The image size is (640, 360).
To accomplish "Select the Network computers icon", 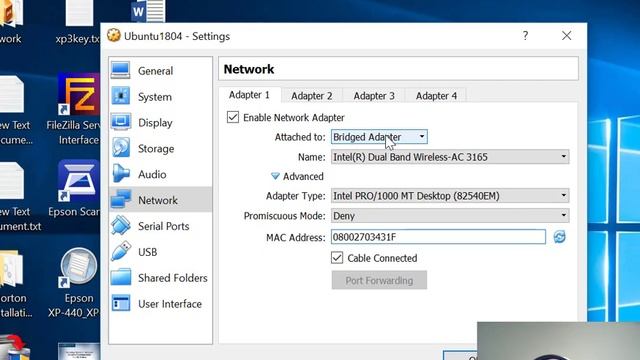I will pos(121,200).
